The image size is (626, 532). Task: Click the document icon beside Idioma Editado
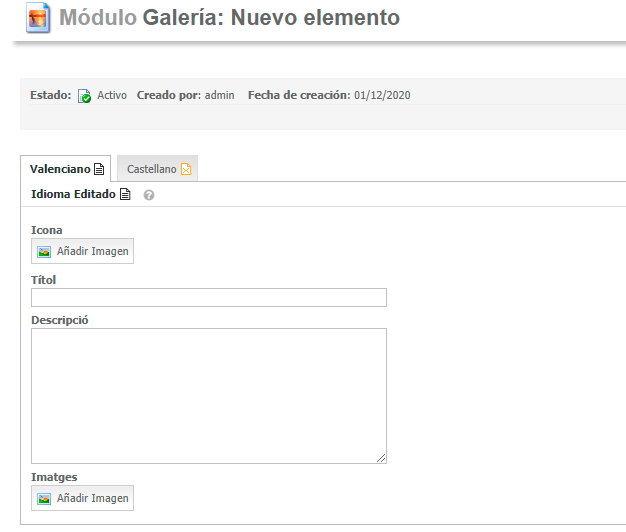[125, 194]
